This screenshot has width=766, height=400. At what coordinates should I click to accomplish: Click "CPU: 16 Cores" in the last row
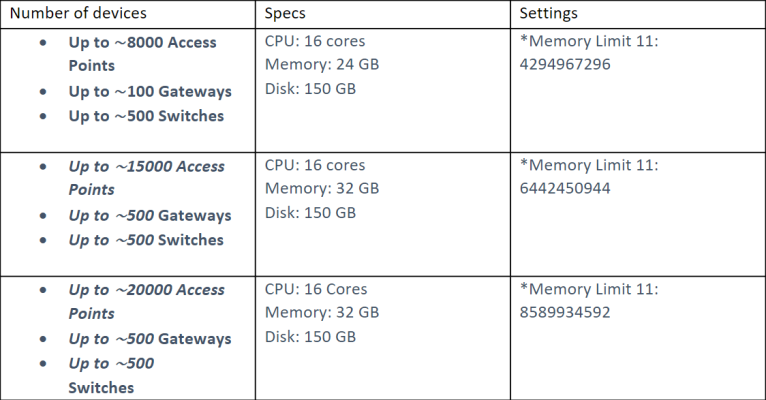[316, 289]
